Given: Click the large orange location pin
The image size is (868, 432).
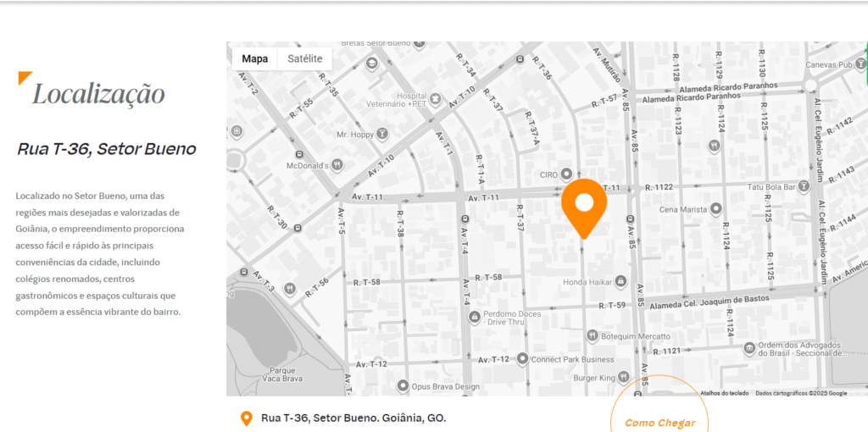Looking at the screenshot, I should pyautogui.click(x=584, y=208).
